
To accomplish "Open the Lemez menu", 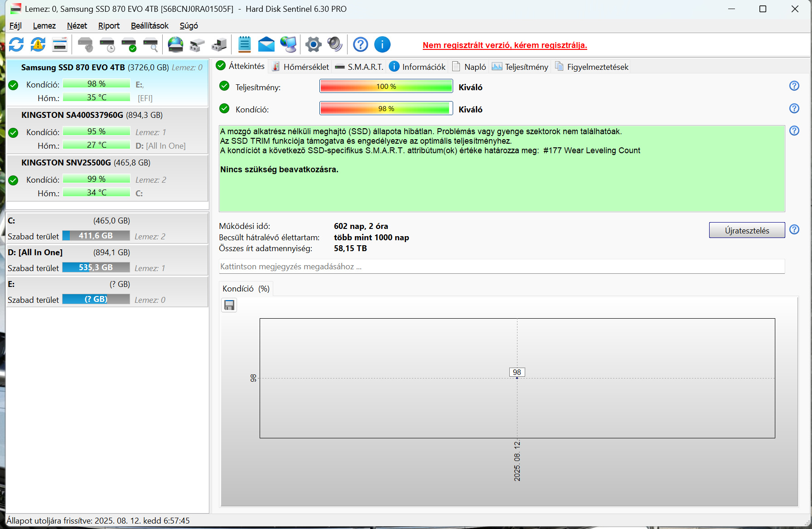I will coord(44,26).
